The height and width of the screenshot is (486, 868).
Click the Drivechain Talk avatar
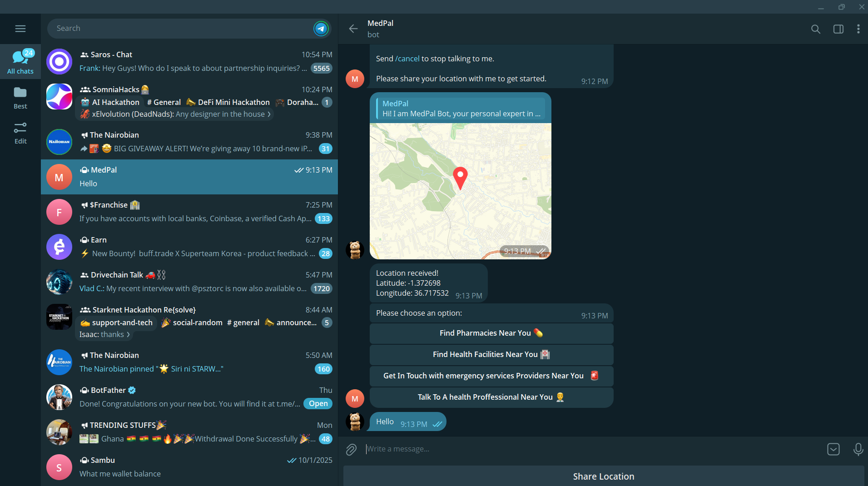(x=59, y=282)
